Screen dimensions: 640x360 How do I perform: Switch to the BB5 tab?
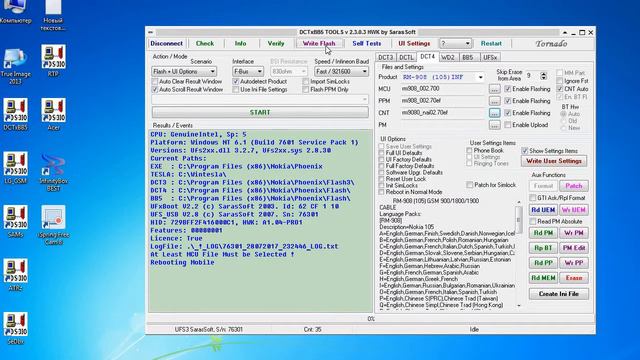pos(468,58)
